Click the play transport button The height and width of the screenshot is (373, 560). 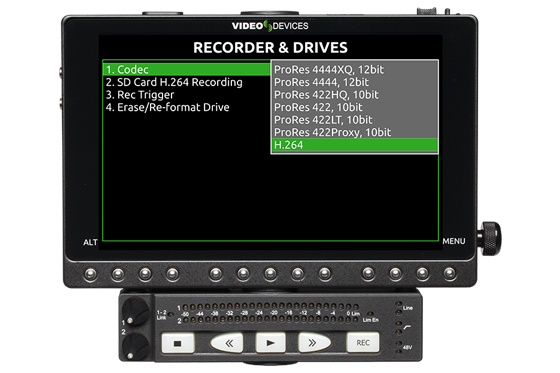tap(270, 343)
